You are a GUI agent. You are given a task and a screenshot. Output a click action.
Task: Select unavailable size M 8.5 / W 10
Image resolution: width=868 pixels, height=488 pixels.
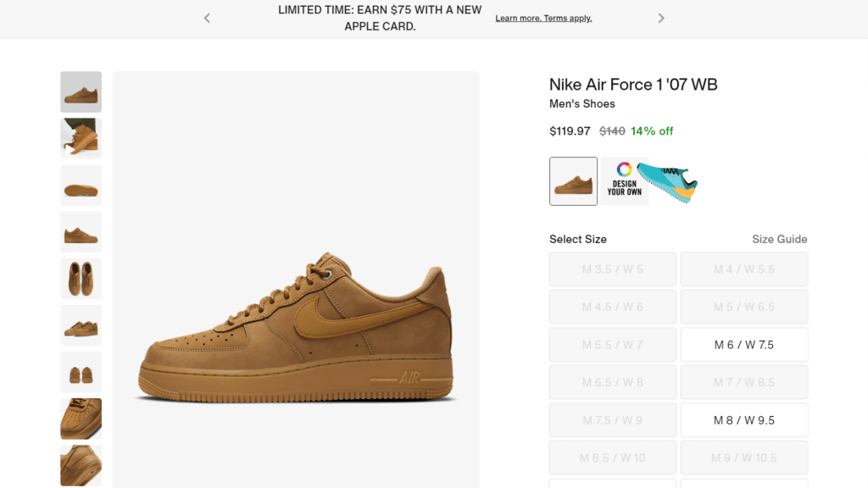pyautogui.click(x=613, y=458)
